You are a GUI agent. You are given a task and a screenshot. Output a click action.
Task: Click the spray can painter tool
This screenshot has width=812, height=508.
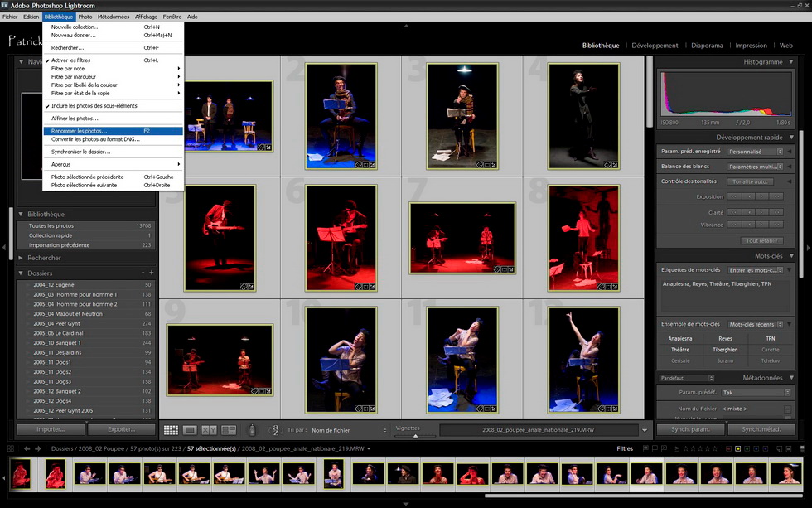tap(253, 430)
